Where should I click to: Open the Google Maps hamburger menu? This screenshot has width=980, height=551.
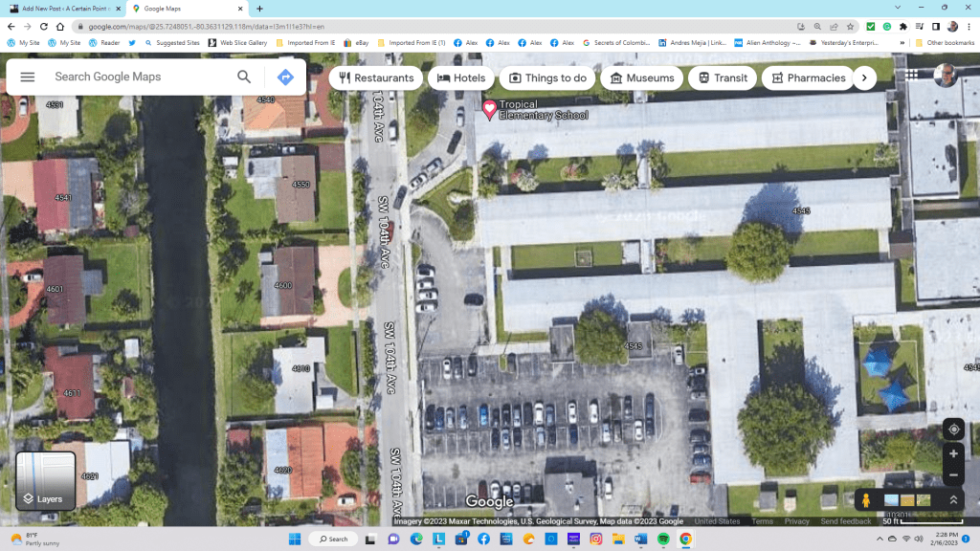point(28,77)
